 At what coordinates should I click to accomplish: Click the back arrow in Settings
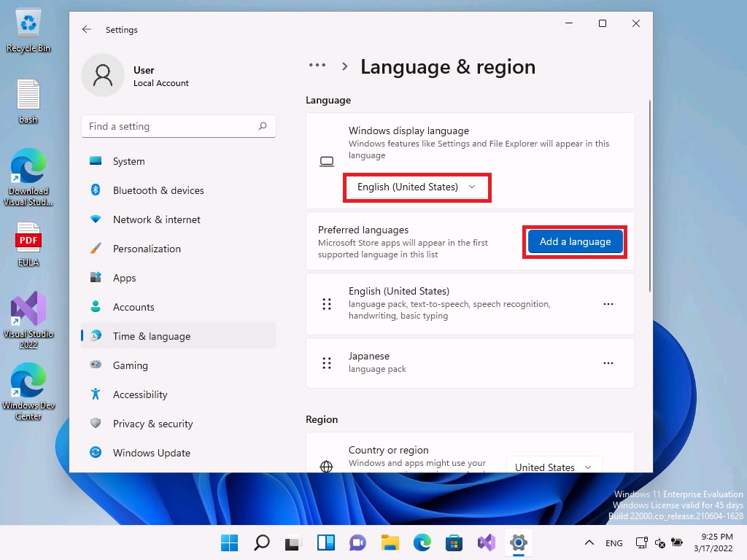87,30
